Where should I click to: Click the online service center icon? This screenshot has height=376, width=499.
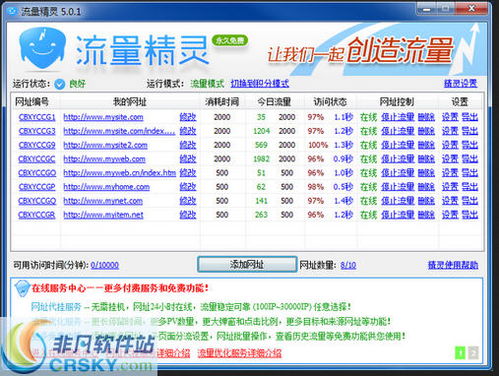point(22,288)
